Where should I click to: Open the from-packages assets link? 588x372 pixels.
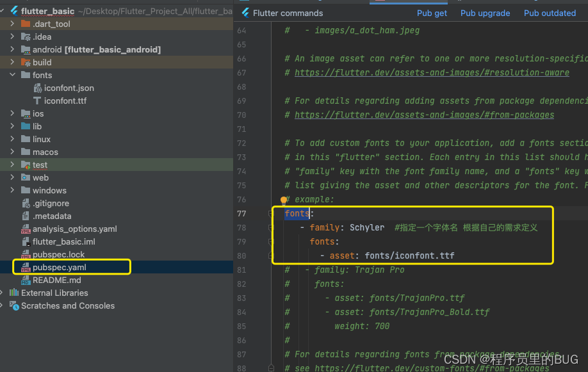click(424, 115)
